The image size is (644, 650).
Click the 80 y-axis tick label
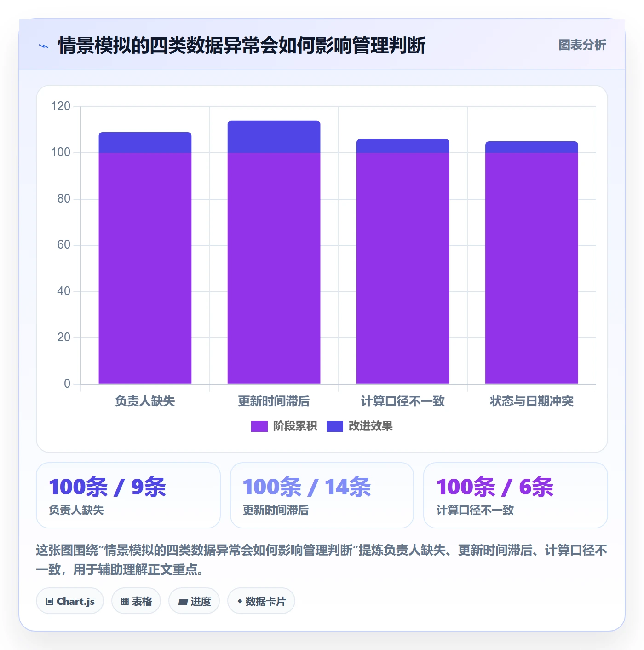(x=63, y=199)
